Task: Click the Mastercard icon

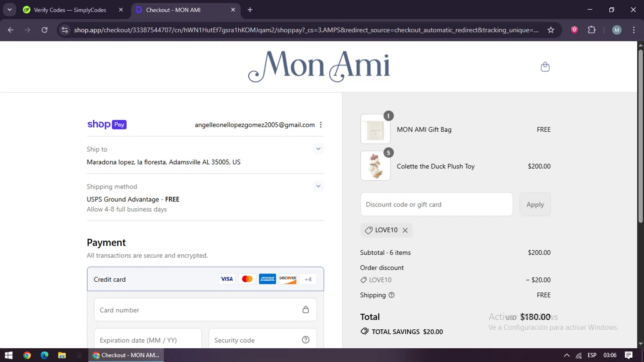Action: (247, 279)
